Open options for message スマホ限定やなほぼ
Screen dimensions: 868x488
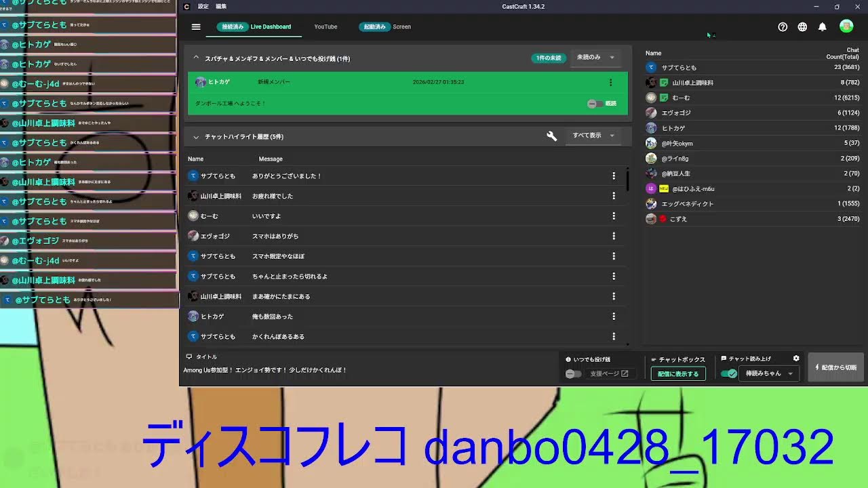pos(614,256)
